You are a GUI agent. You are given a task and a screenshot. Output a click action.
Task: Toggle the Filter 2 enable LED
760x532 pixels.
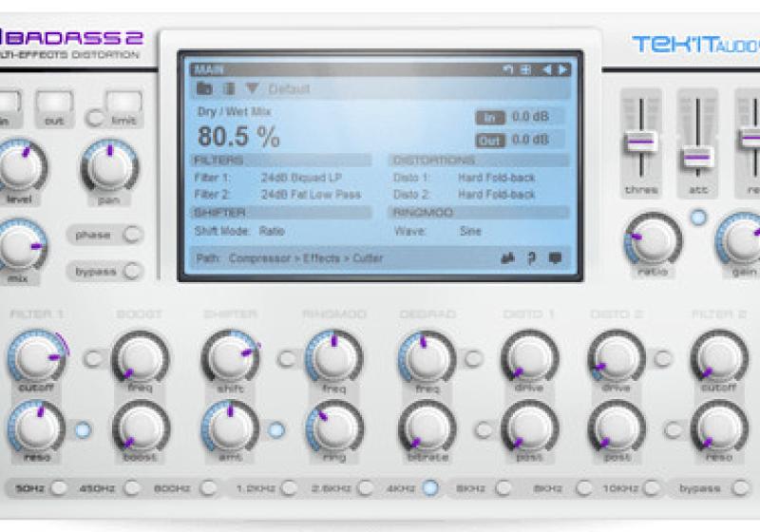pos(673,429)
